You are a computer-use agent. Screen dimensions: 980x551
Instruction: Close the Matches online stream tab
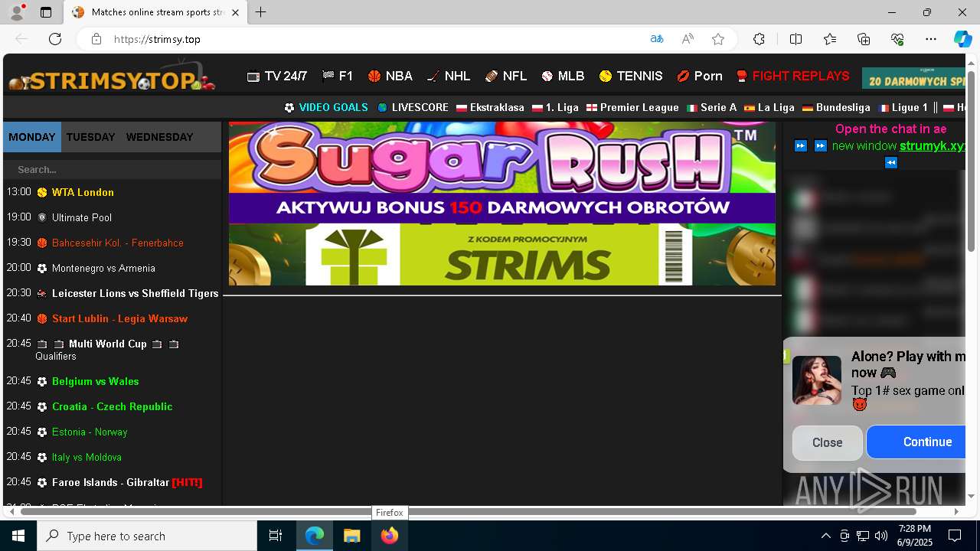point(235,12)
